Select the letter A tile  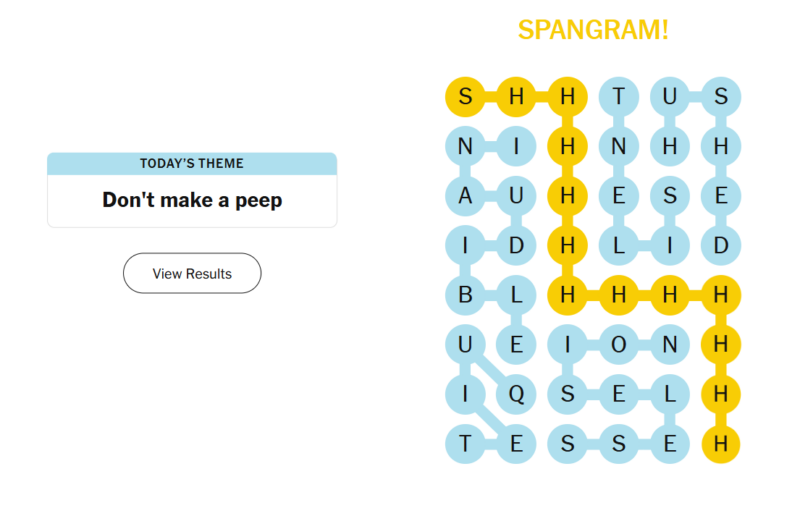(465, 196)
